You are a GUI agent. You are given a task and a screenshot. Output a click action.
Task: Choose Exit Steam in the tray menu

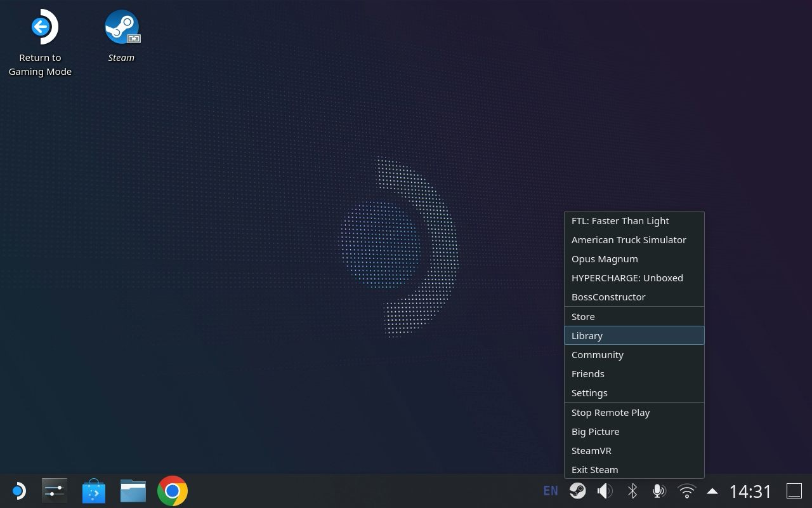point(634,470)
